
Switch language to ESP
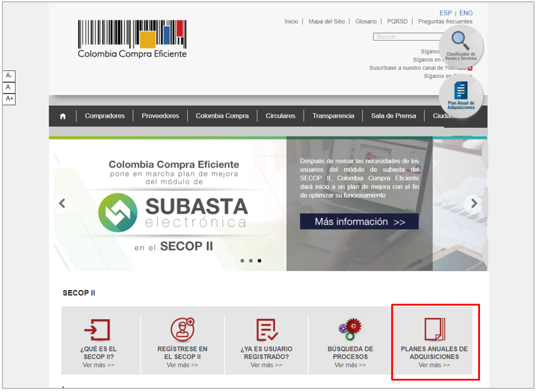pyautogui.click(x=446, y=13)
